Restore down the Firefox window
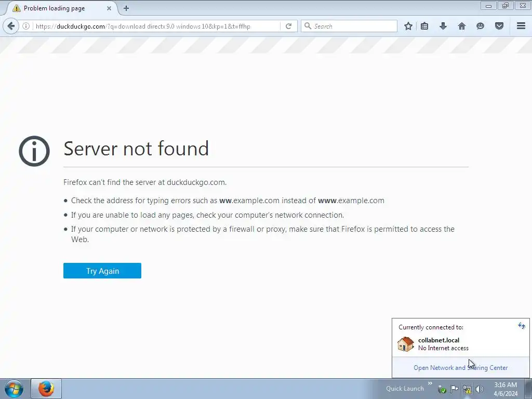This screenshot has height=399, width=532. coord(506,6)
